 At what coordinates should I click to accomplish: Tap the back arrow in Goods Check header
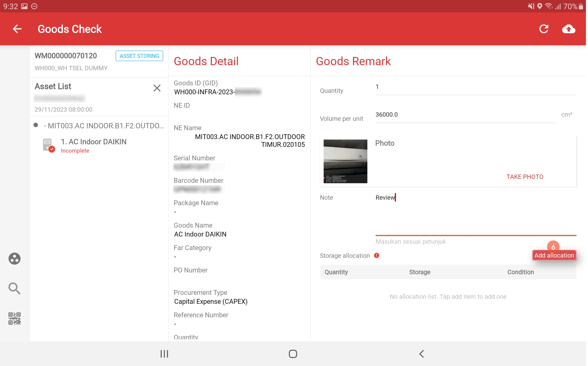point(17,29)
